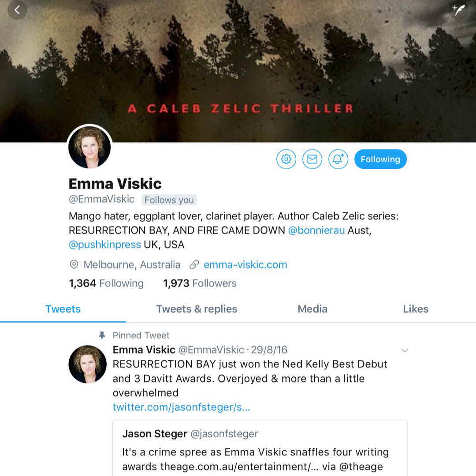Switch to Tweets & replies tab
The image size is (476, 476).
(x=197, y=309)
